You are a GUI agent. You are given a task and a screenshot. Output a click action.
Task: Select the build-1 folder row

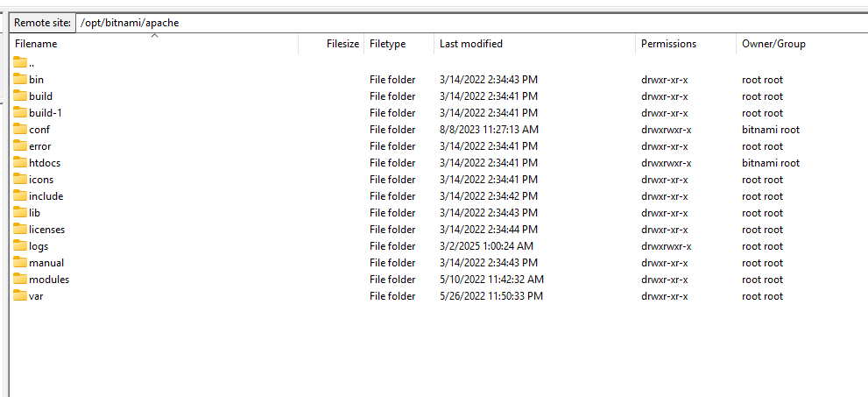pyautogui.click(x=46, y=113)
